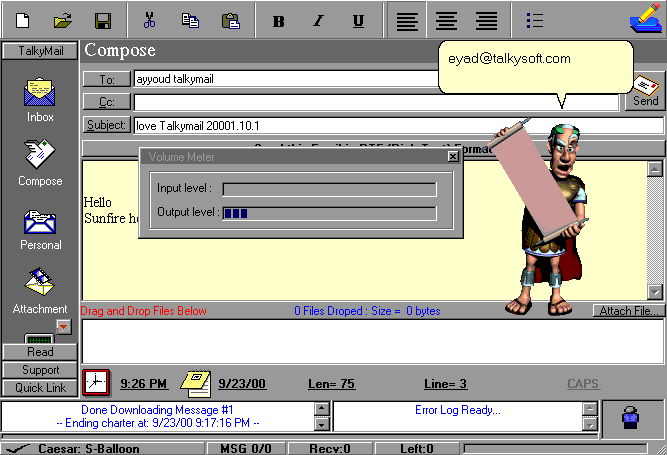Screen dimensions: 667x455
Task: Click the Recv:0 status cell
Action: click(330, 449)
